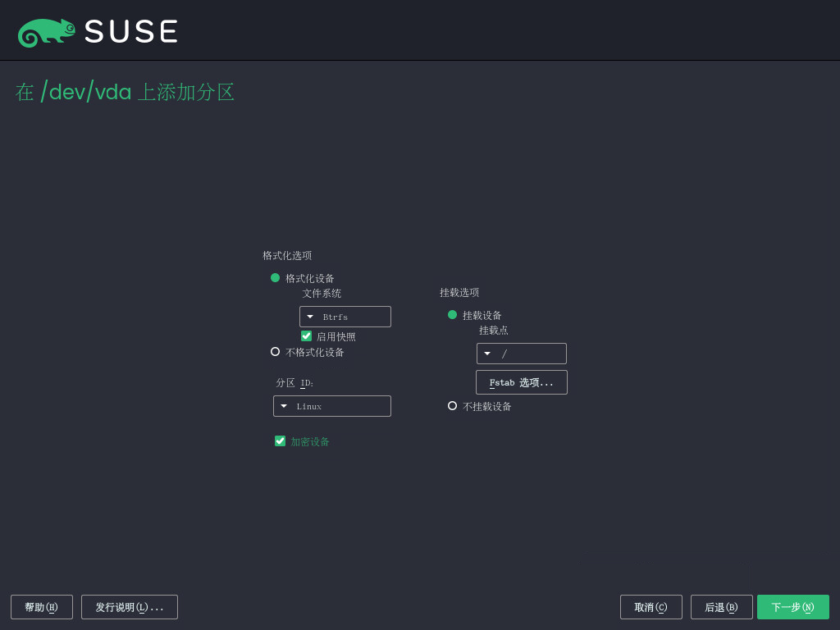The height and width of the screenshot is (630, 840).
Task: Click the 分区 ID label
Action: pyautogui.click(x=294, y=383)
